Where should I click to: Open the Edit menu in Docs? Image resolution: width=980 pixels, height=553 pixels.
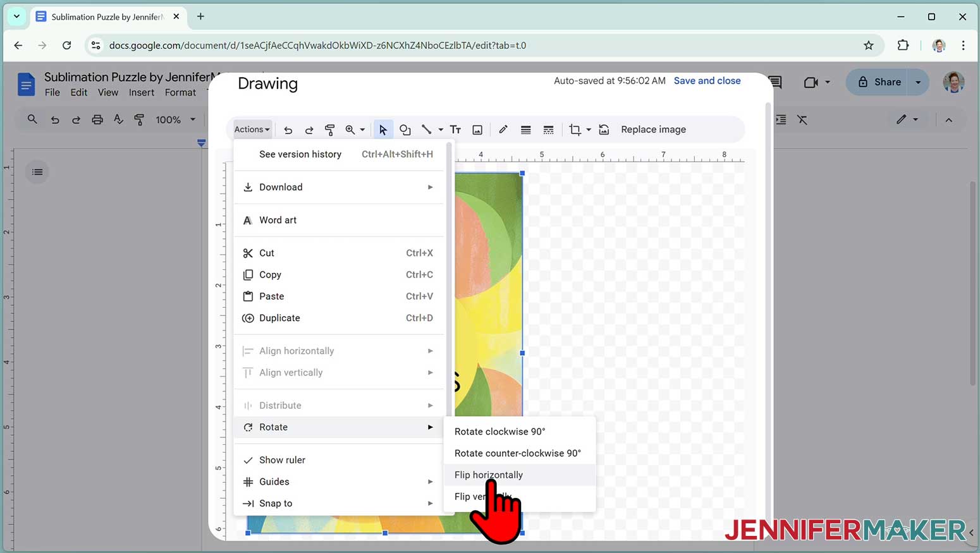79,92
